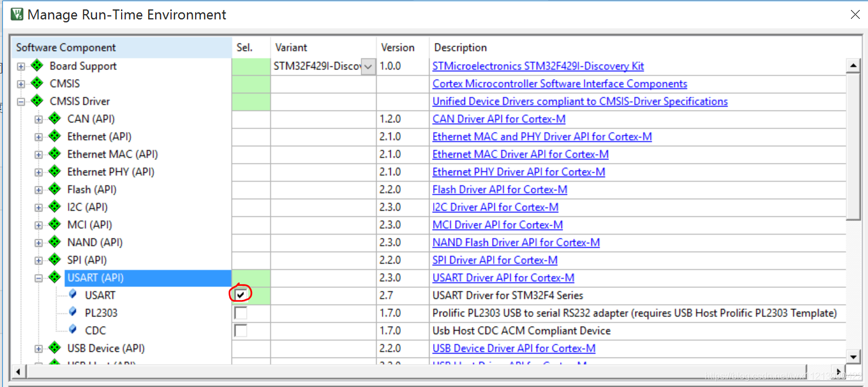Check the CDC ACM compliant device checkbox

point(239,331)
